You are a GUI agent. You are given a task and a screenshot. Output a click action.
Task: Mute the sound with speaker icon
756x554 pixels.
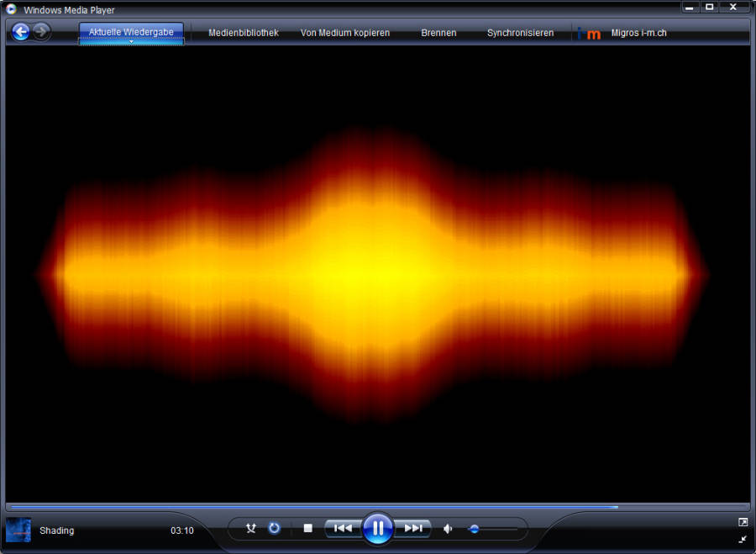coord(448,529)
